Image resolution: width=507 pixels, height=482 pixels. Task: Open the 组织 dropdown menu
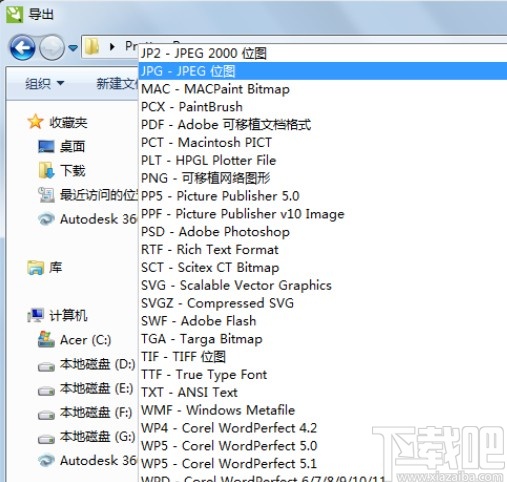[44, 83]
